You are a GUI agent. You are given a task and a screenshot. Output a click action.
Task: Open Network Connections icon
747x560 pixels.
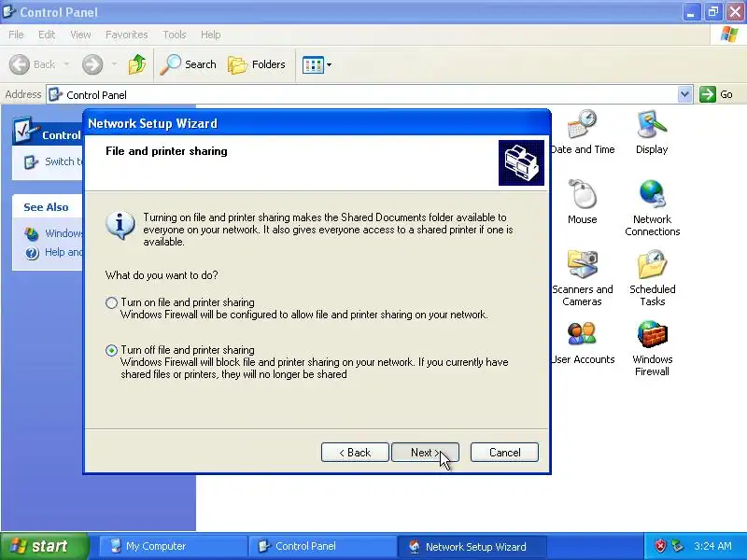[x=652, y=208]
